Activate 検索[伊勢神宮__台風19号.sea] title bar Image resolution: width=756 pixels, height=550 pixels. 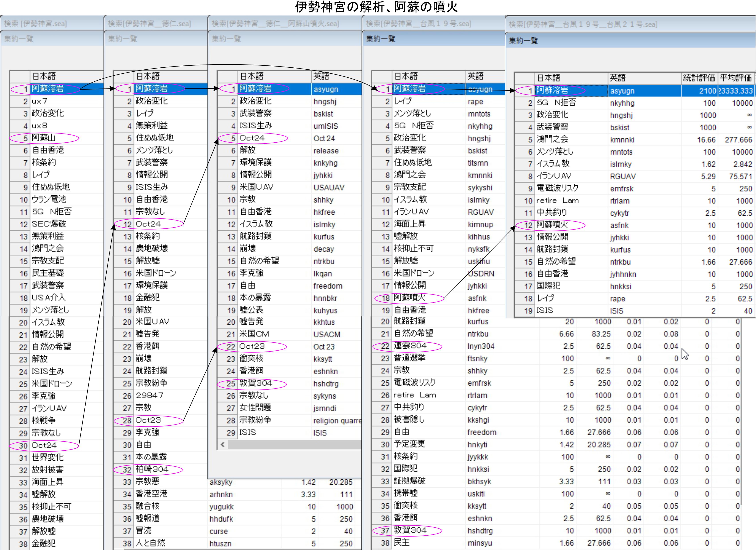point(418,24)
